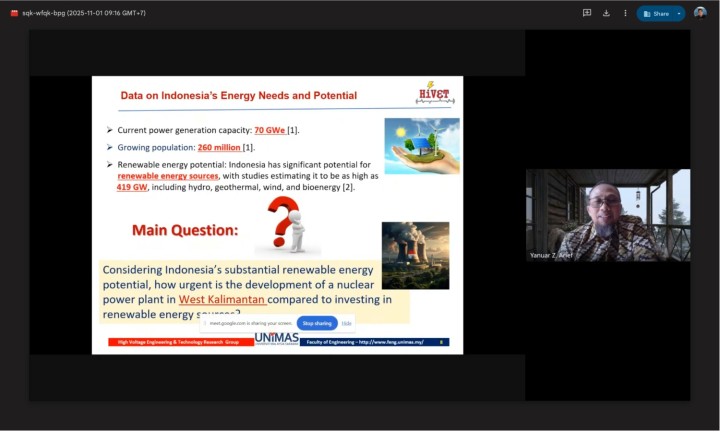
Task: Click the 70 GWe highlighted value
Action: (269, 130)
